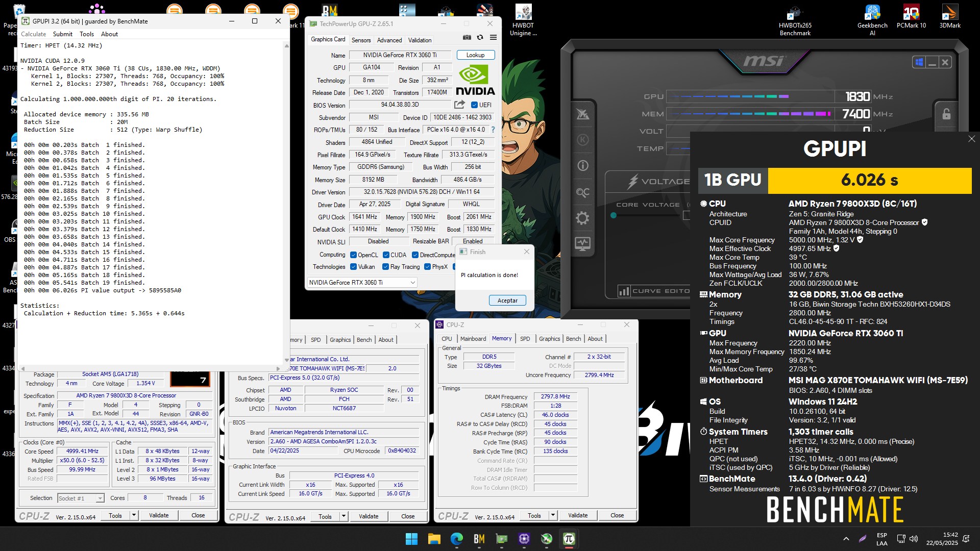
Task: Open GPUPI pi icon on taskbar
Action: tap(569, 539)
